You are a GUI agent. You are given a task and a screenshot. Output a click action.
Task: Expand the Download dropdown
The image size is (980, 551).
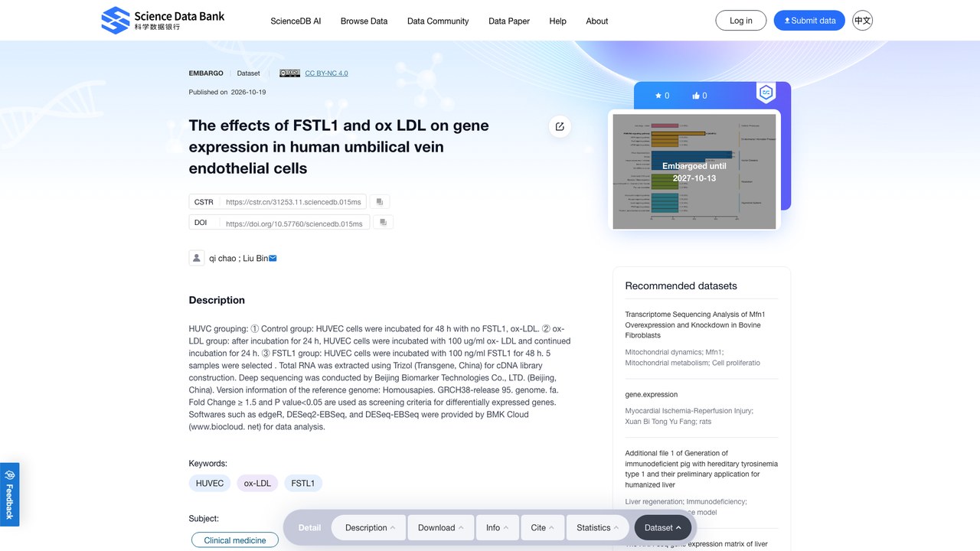[441, 527]
